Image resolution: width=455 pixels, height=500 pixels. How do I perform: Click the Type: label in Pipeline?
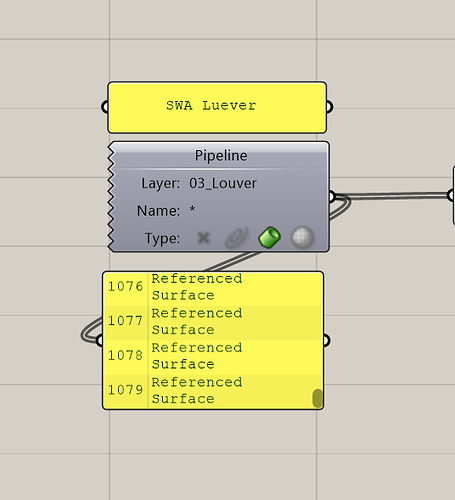click(x=162, y=238)
